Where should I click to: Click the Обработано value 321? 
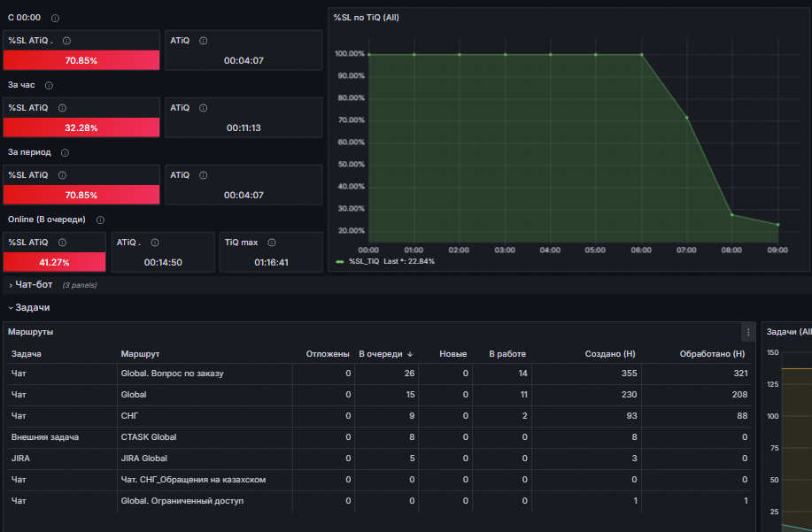click(x=740, y=374)
